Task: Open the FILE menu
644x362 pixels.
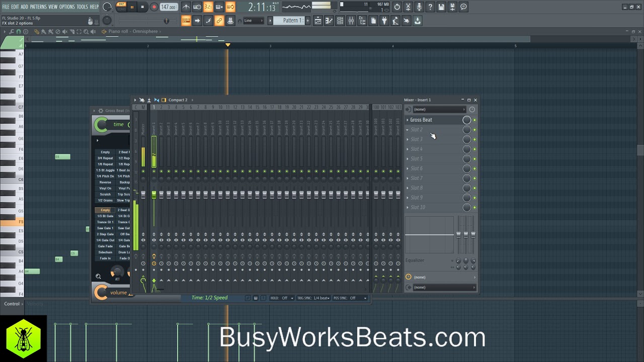Action: pos(6,7)
